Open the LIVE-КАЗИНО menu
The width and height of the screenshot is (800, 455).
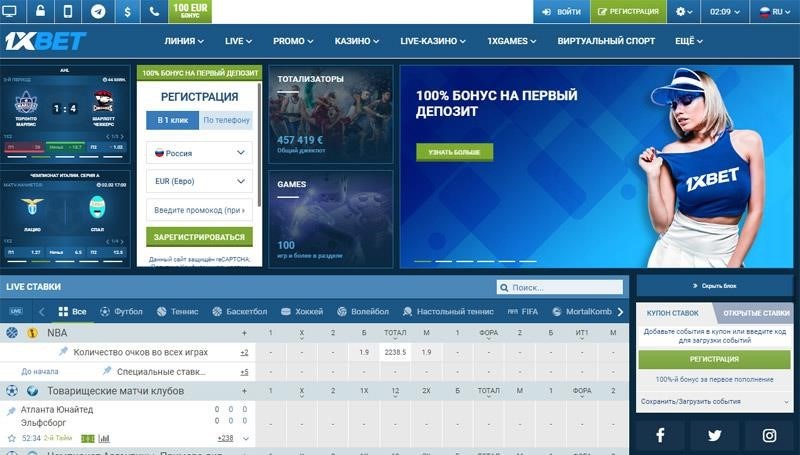point(433,41)
